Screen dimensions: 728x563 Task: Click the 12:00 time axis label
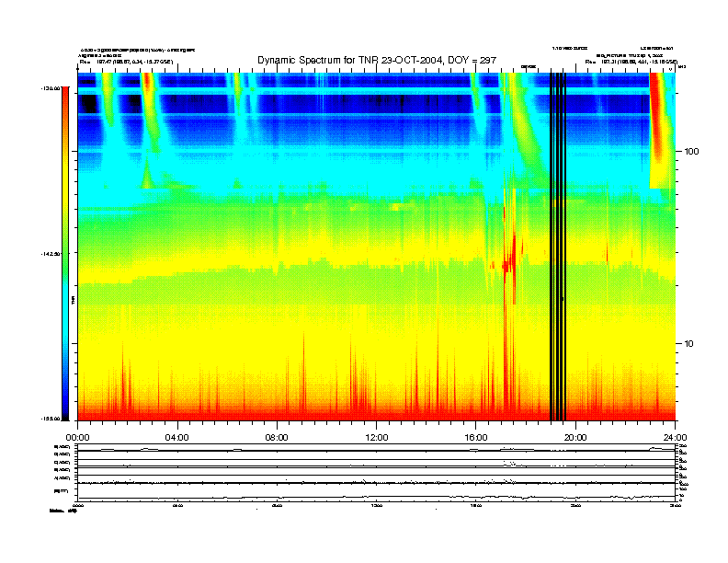377,438
